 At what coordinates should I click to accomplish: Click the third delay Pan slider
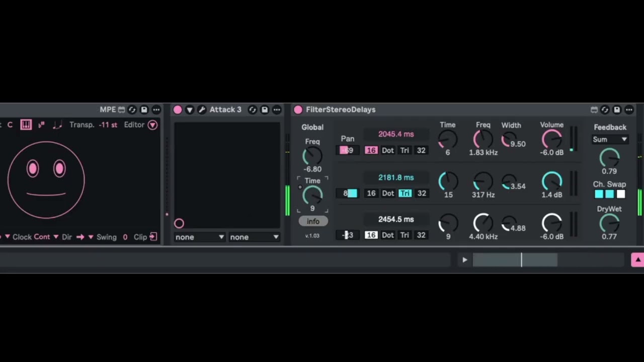[349, 235]
